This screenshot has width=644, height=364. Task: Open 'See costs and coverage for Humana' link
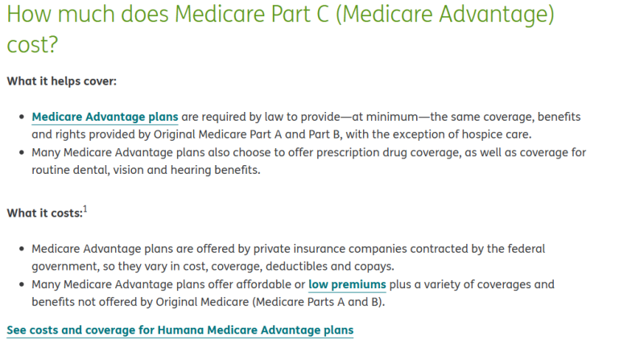[180, 330]
